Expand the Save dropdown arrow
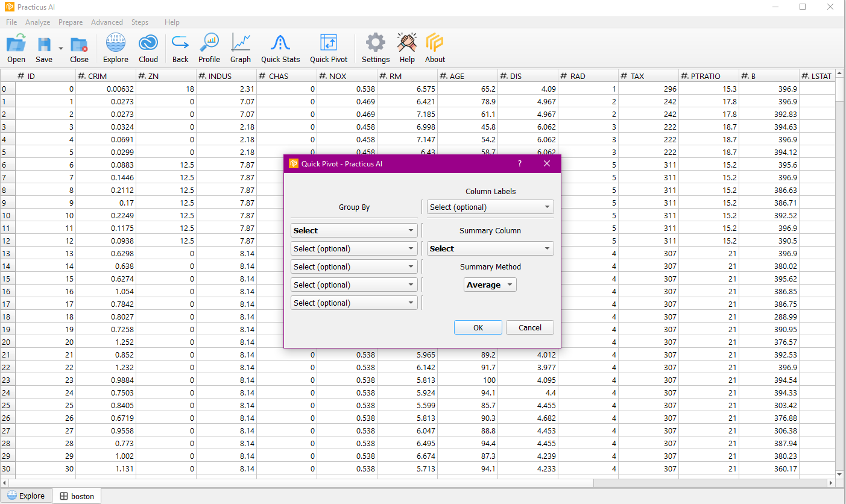Image resolution: width=846 pixels, height=504 pixels. pos(60,48)
